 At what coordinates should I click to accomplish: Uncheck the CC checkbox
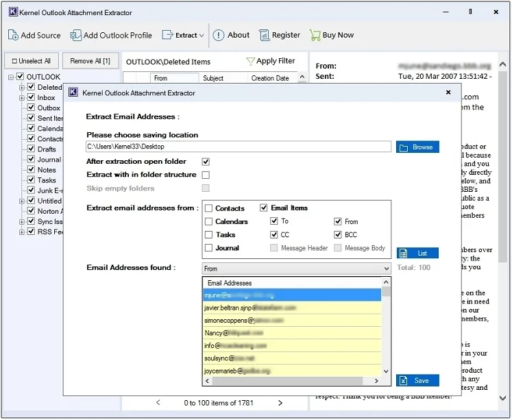pyautogui.click(x=274, y=234)
